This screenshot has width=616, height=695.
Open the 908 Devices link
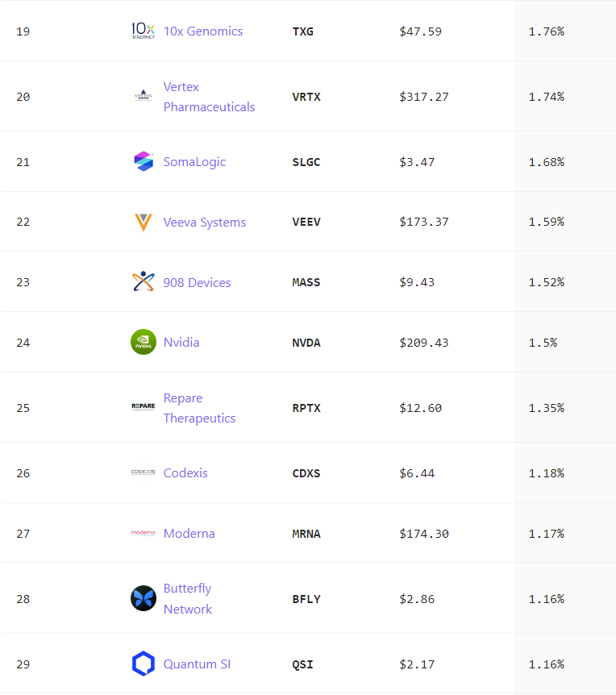pyautogui.click(x=198, y=282)
